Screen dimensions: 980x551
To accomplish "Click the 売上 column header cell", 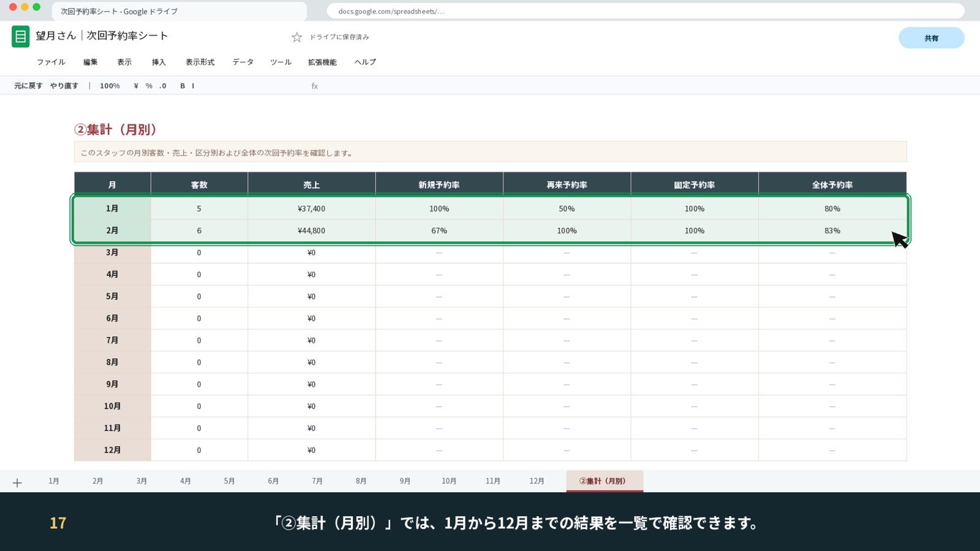I will point(311,184).
